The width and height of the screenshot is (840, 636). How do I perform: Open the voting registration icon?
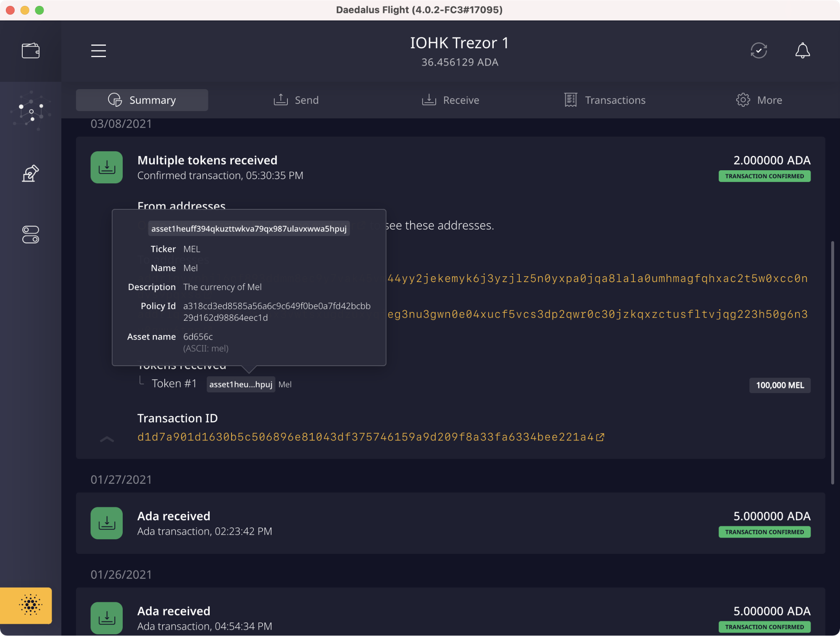30,173
